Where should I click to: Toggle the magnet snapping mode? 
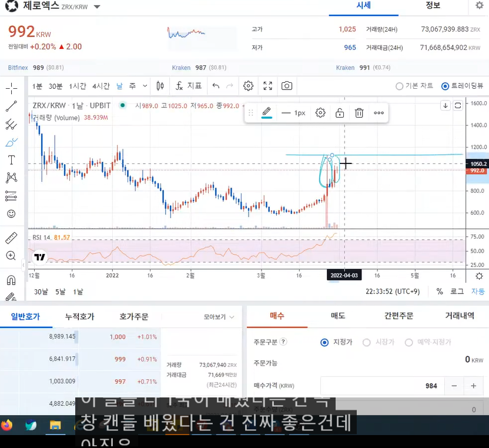point(11,280)
